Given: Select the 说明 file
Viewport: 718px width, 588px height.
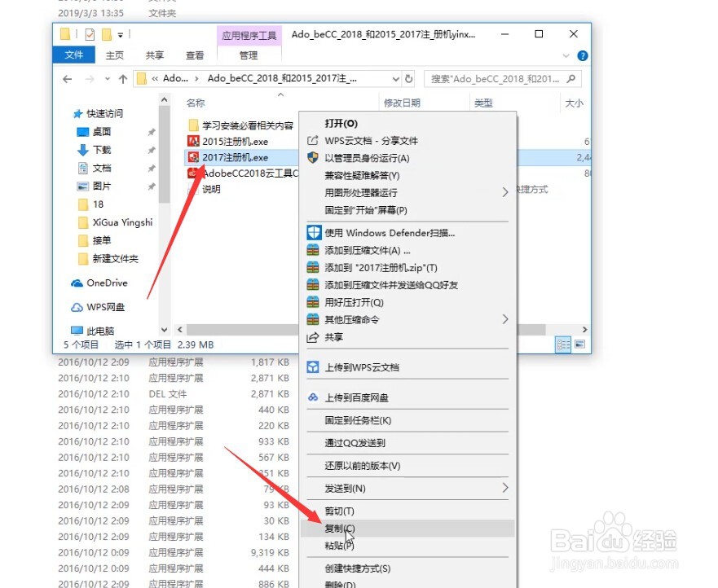Looking at the screenshot, I should coord(211,189).
